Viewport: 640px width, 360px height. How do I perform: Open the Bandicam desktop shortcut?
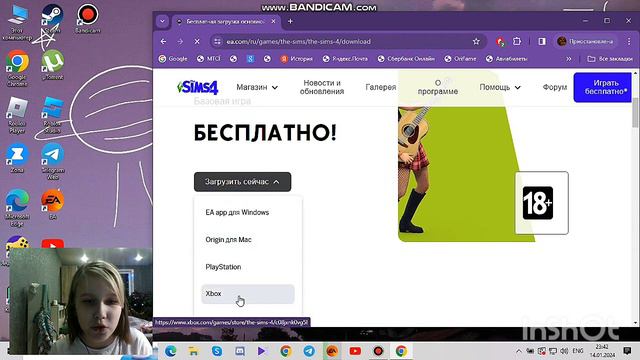click(x=87, y=18)
